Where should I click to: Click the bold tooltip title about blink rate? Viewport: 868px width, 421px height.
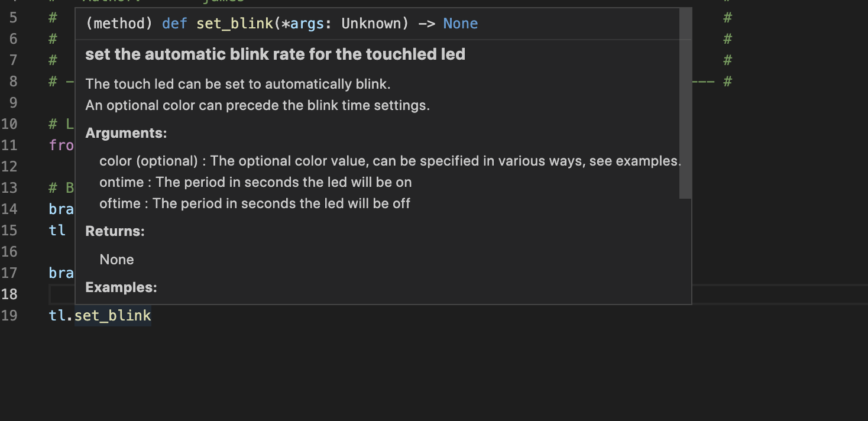tap(275, 54)
